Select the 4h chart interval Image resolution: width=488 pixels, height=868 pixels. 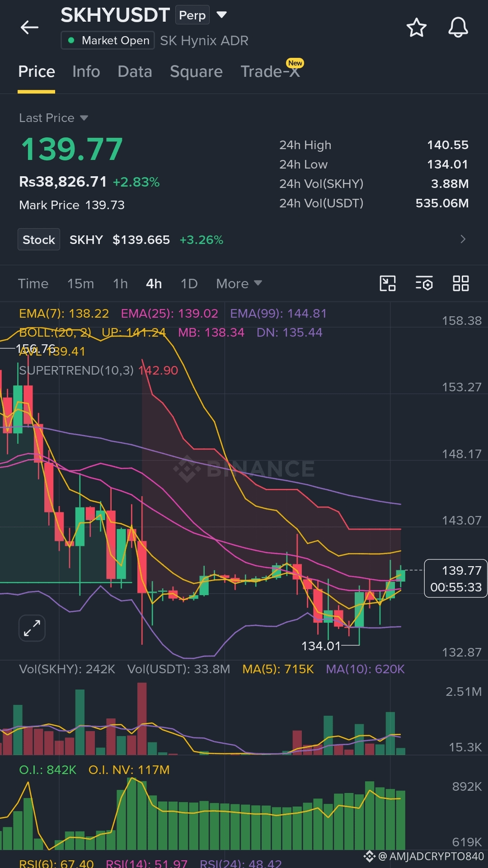point(154,284)
